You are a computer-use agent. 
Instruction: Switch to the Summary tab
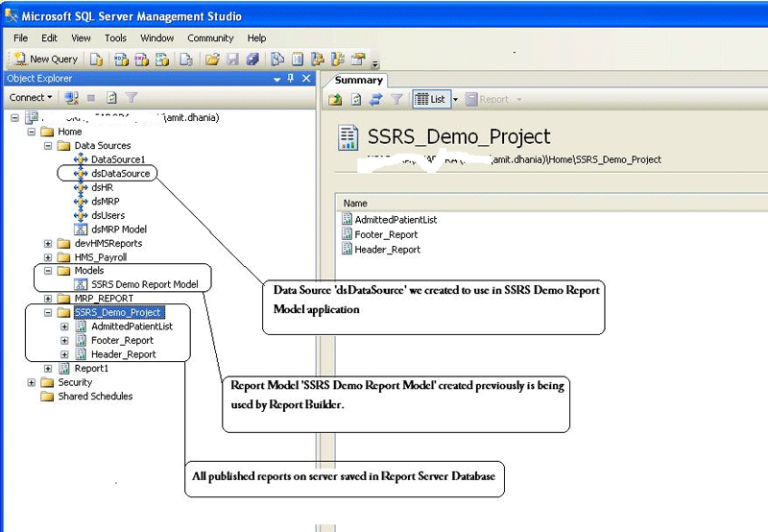pyautogui.click(x=359, y=81)
